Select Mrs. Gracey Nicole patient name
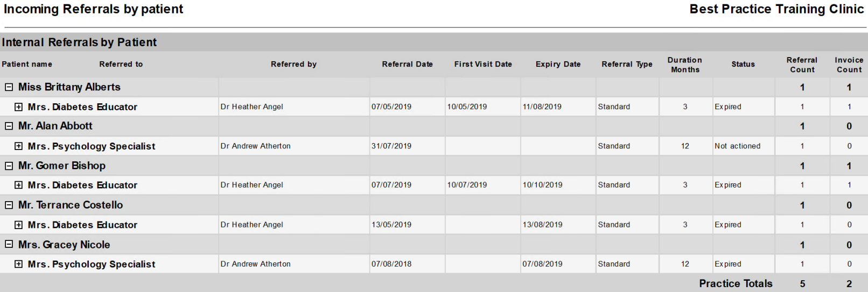Viewport: 868px width, 292px height. 64,245
